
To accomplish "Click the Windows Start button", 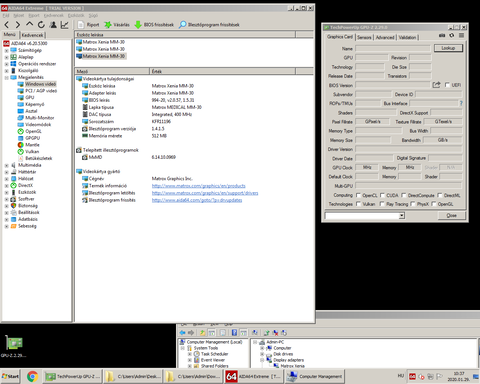I will (10, 376).
